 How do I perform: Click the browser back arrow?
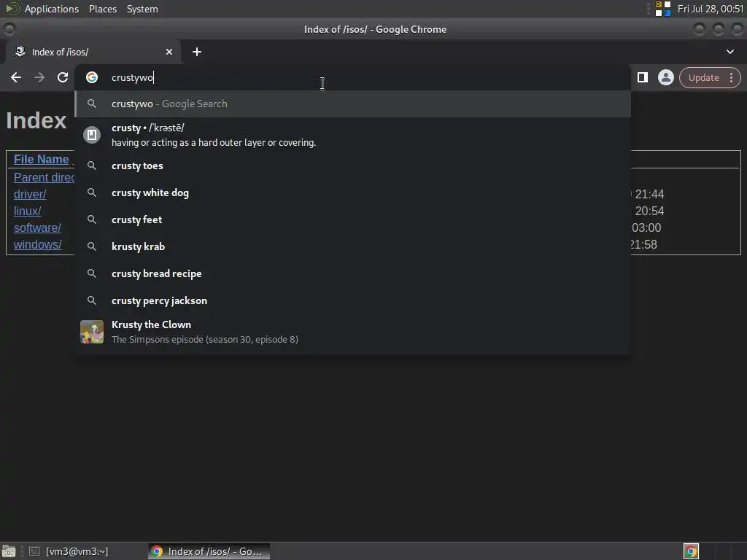pos(16,77)
